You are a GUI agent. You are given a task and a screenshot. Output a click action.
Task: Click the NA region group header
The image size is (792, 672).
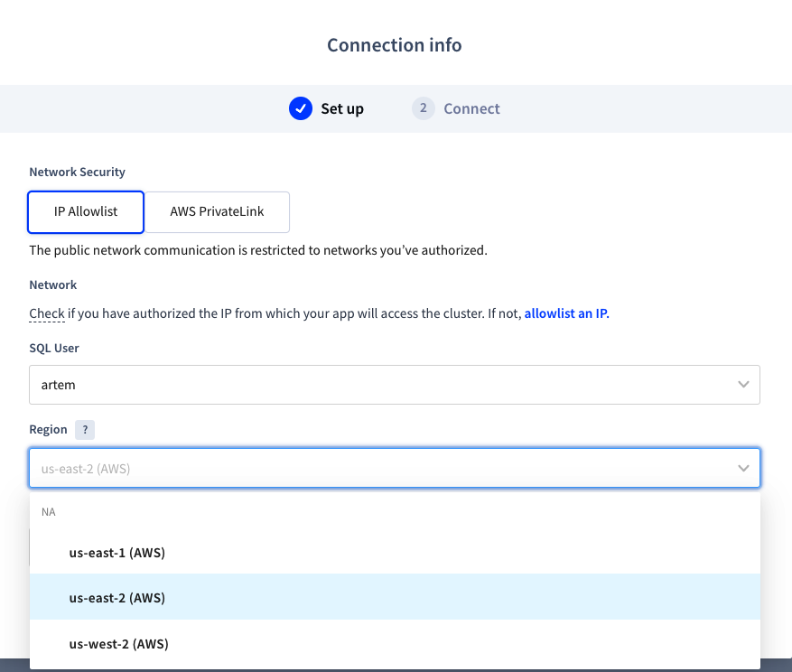point(49,512)
